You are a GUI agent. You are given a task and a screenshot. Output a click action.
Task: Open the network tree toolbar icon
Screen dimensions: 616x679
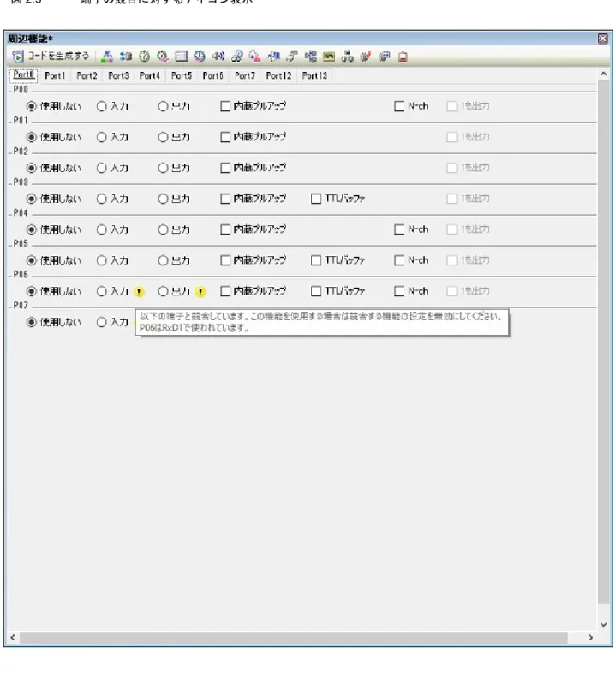(x=348, y=57)
